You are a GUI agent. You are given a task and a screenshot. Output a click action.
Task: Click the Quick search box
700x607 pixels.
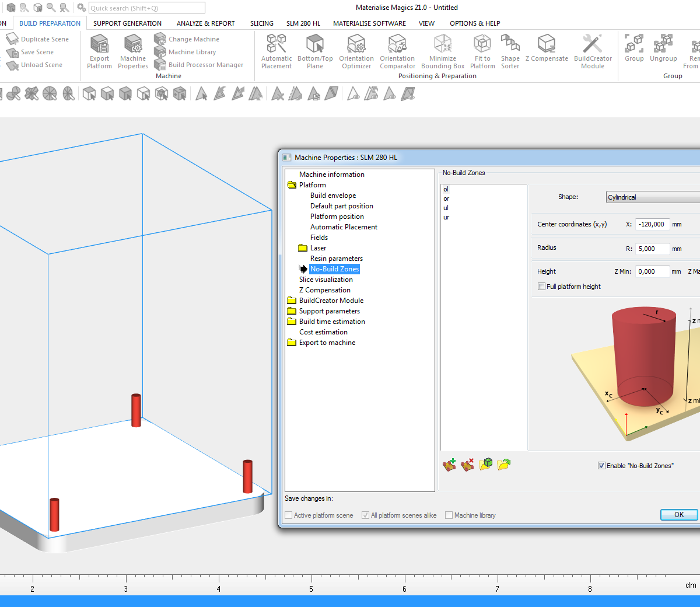point(147,8)
